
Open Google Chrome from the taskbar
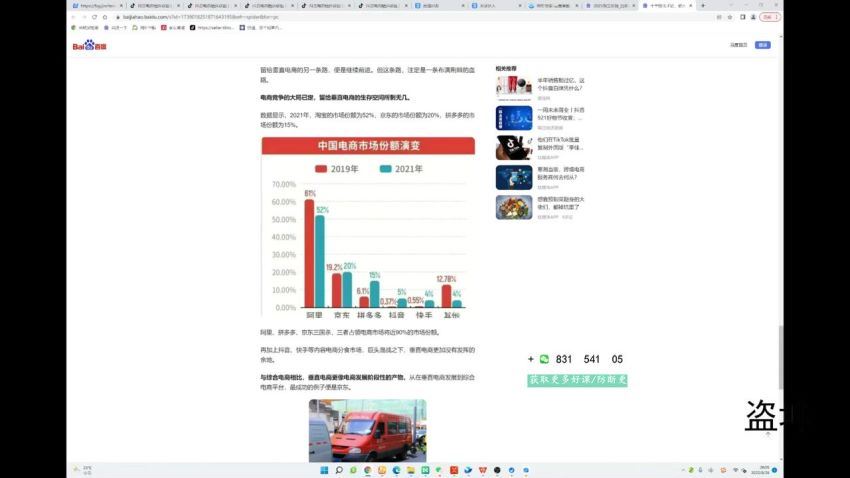(368, 470)
